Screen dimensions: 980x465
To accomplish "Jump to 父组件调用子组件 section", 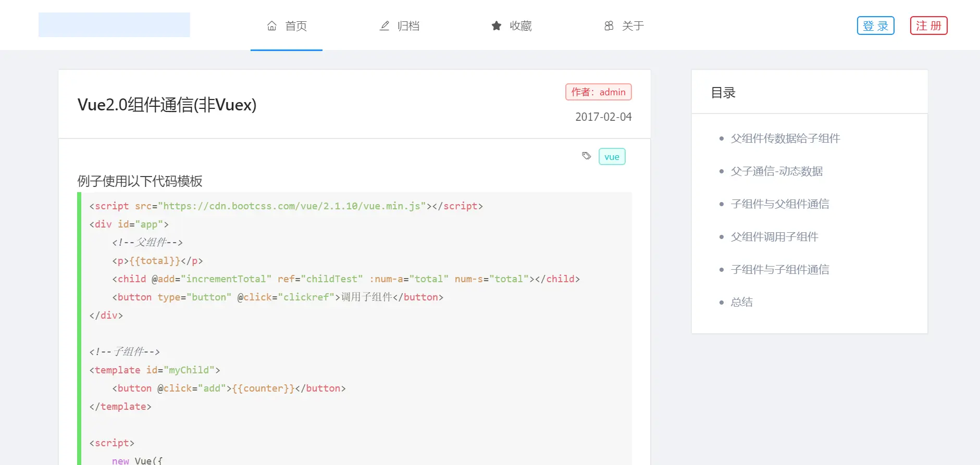I will [x=774, y=236].
